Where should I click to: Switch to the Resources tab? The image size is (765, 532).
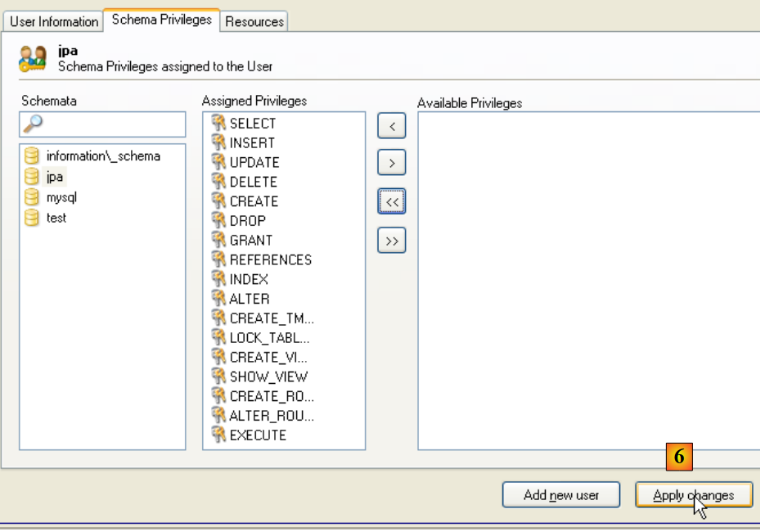pos(254,21)
